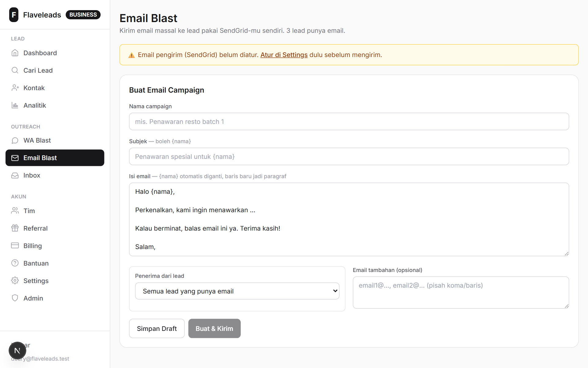The image size is (588, 368).
Task: Click the Dashboard home icon
Action: 15,53
